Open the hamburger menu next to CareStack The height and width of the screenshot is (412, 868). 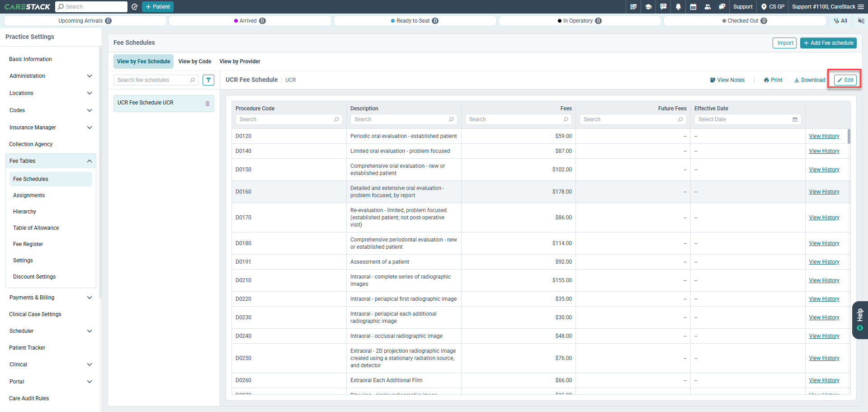click(861, 7)
